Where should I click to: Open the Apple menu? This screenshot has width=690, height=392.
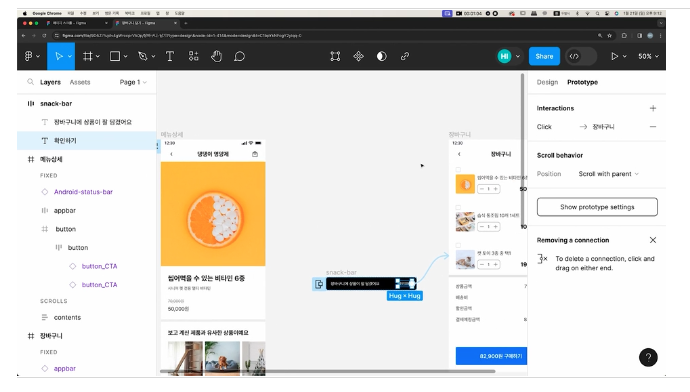[x=25, y=13]
